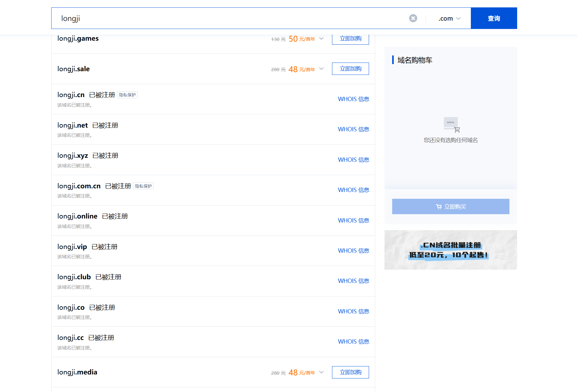Open WHOIS 信息 for longji.online
577x392 pixels.
[x=354, y=220]
